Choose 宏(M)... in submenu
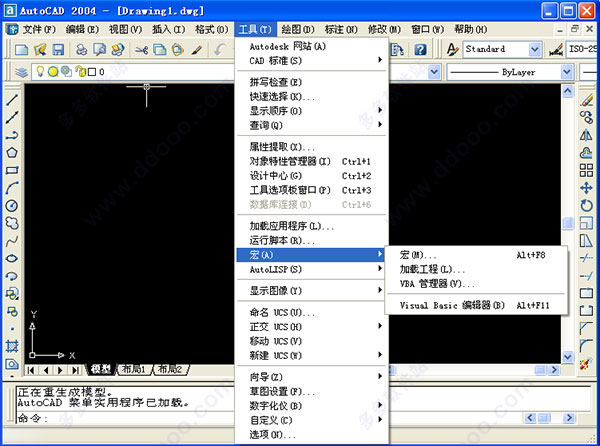The height and width of the screenshot is (446, 600). point(476,255)
